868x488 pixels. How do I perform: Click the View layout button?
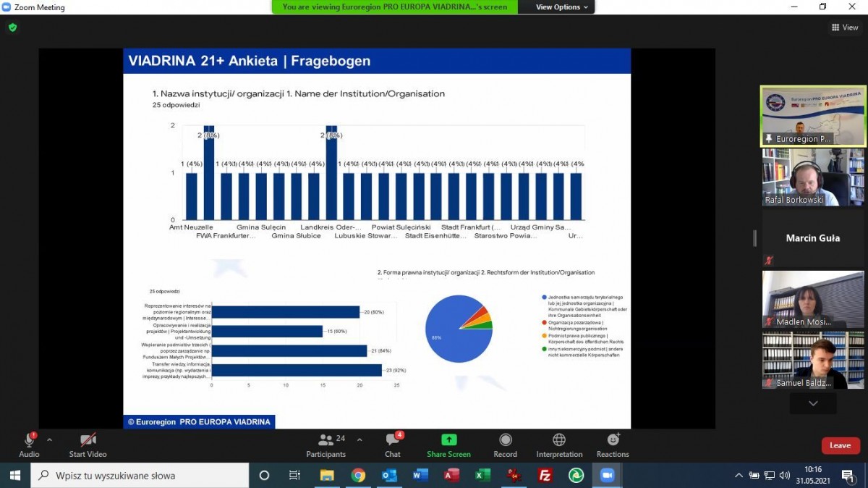coord(845,28)
